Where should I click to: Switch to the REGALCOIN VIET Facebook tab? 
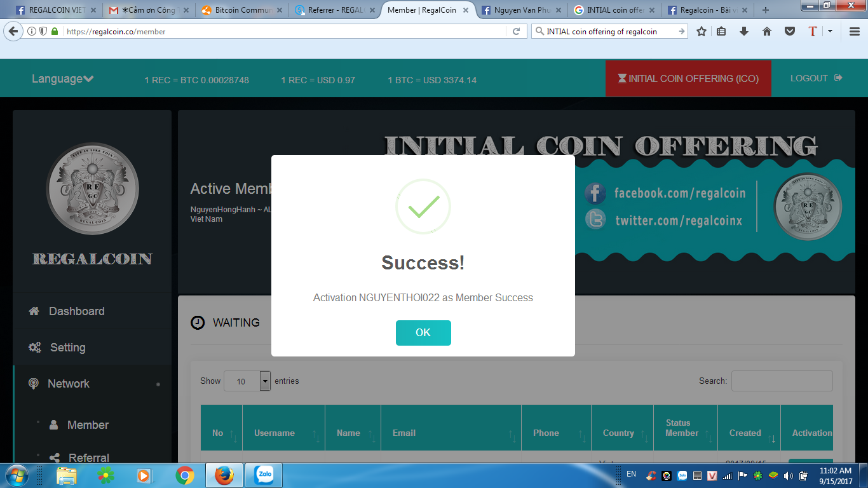[x=57, y=10]
